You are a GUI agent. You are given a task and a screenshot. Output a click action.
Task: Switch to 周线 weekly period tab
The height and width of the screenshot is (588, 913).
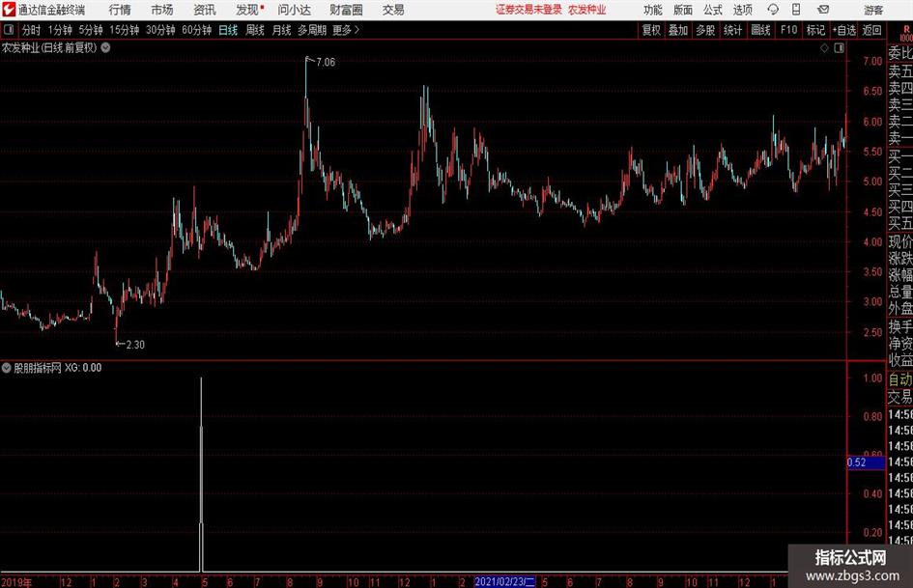[x=255, y=30]
